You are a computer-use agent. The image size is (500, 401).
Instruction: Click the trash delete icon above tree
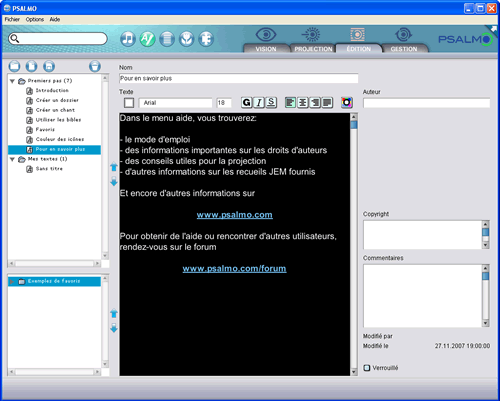coord(95,66)
